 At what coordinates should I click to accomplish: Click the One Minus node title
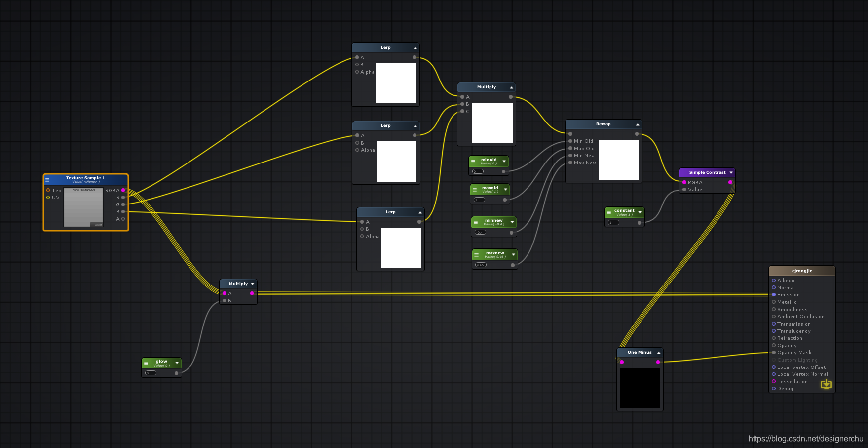(640, 352)
